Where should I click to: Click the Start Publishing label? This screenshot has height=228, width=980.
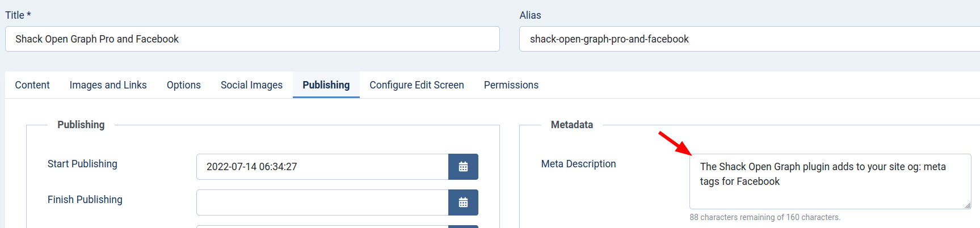[82, 164]
